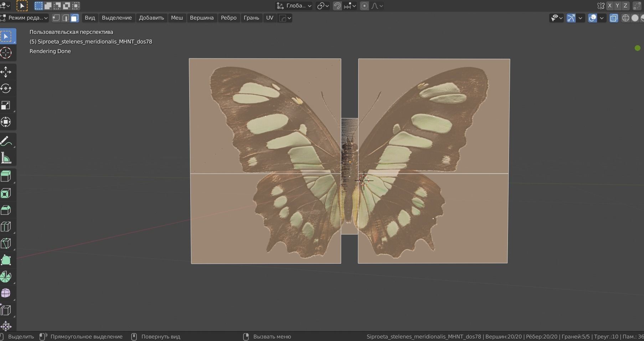Viewport: 644px width, 341px height.
Task: Expand the gizmo options dropdown arrow
Action: pos(581,18)
